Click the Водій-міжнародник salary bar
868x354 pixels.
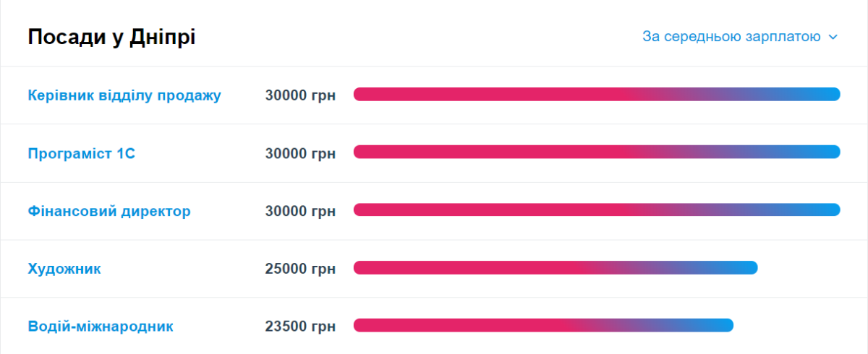[542, 325]
